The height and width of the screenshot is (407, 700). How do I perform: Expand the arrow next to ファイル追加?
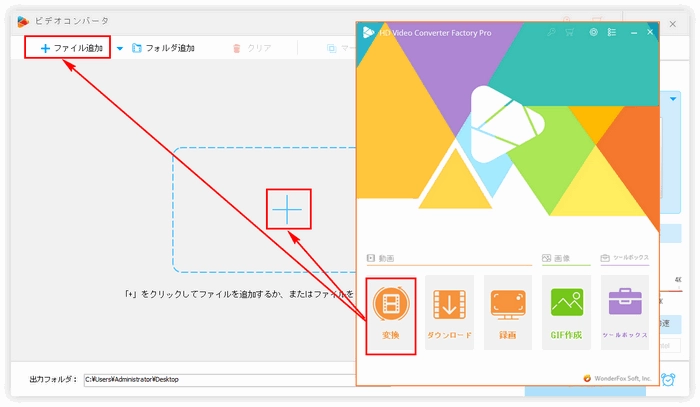120,48
